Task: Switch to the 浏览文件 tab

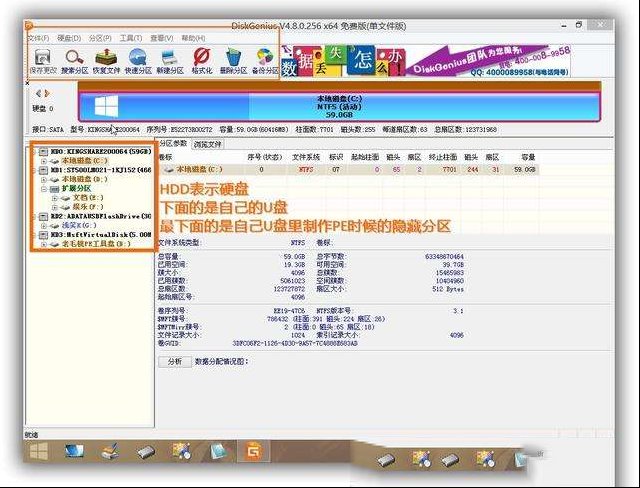Action: pyautogui.click(x=207, y=144)
